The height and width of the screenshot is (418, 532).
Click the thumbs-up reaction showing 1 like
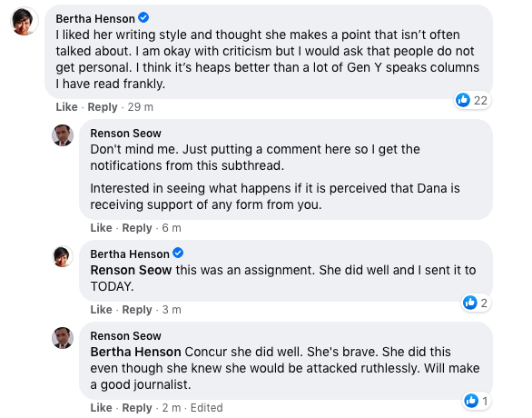[471, 401]
